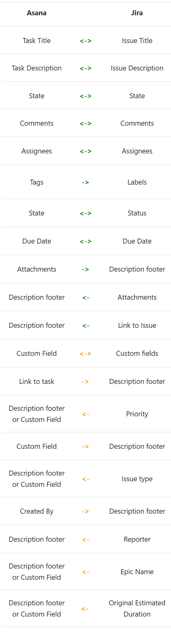Click the orange arrow in Link to task row
Viewport: 171px width, 644px height.
coord(85,382)
